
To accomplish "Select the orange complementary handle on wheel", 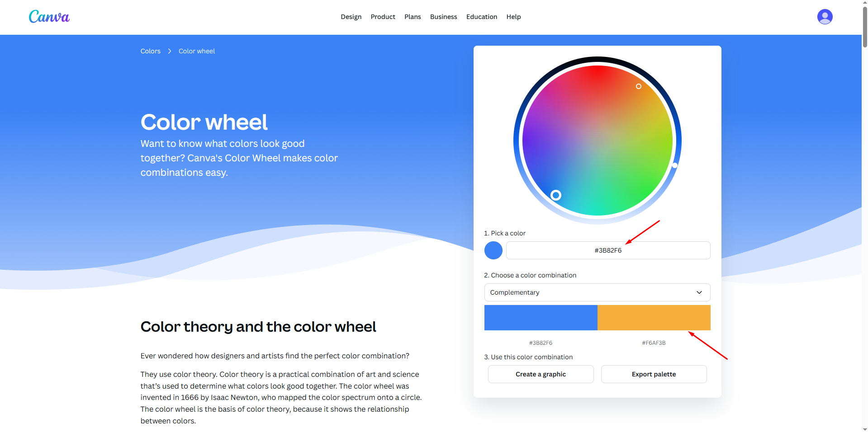I will coord(638,86).
